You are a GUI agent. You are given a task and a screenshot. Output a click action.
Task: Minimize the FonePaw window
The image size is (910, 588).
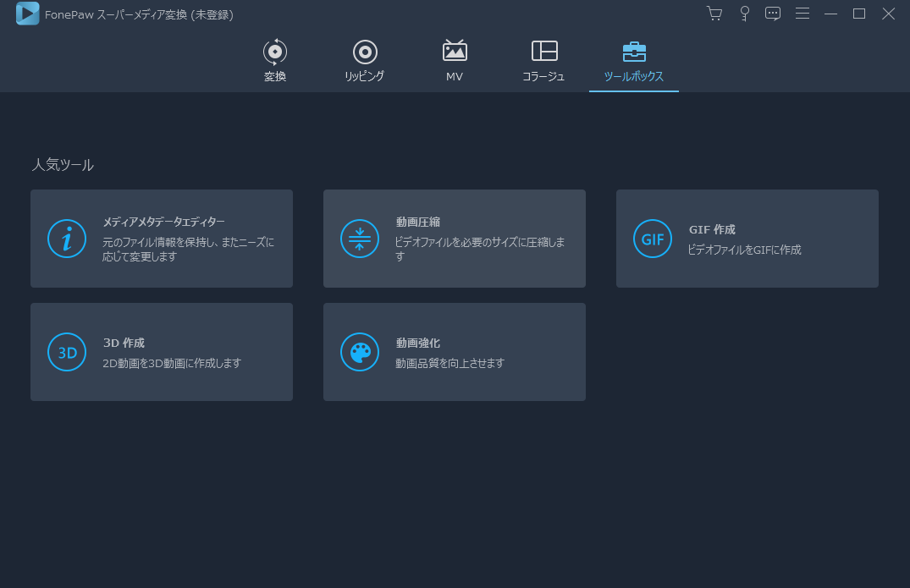pyautogui.click(x=830, y=14)
